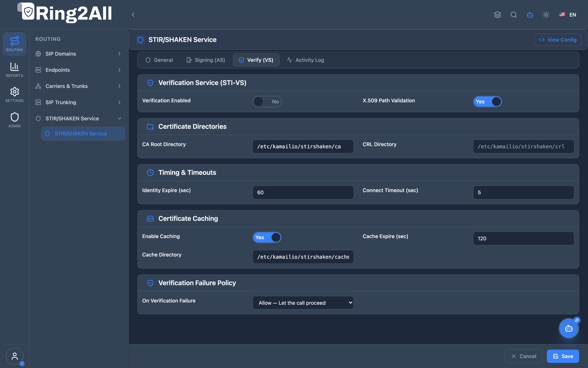Switch to the Activity Log tab
The width and height of the screenshot is (588, 368).
(305, 60)
